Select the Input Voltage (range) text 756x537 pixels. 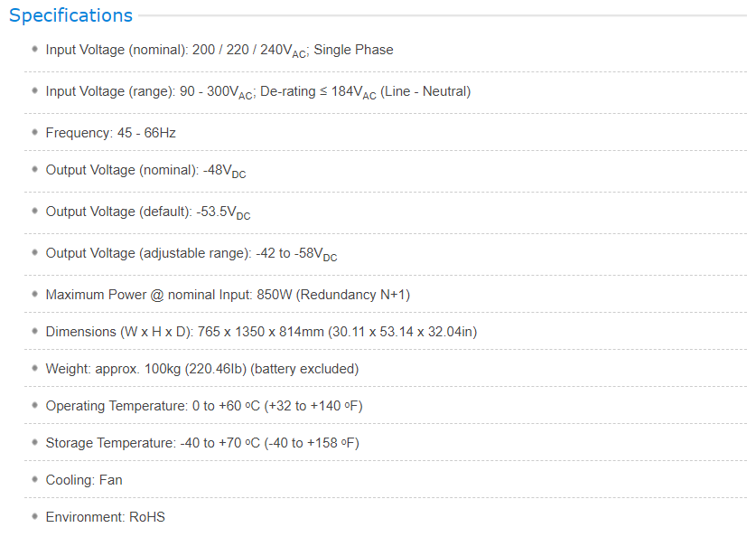point(258,91)
